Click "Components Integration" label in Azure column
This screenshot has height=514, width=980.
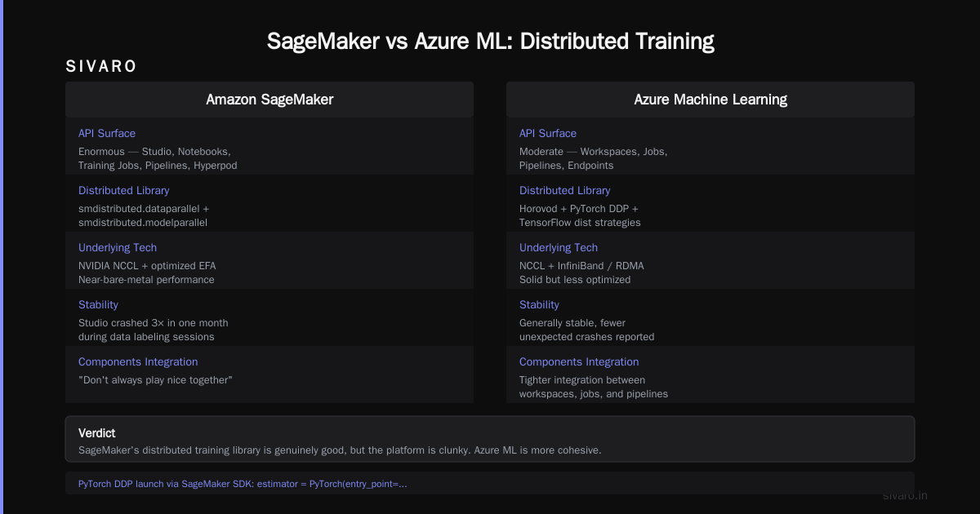coord(579,361)
